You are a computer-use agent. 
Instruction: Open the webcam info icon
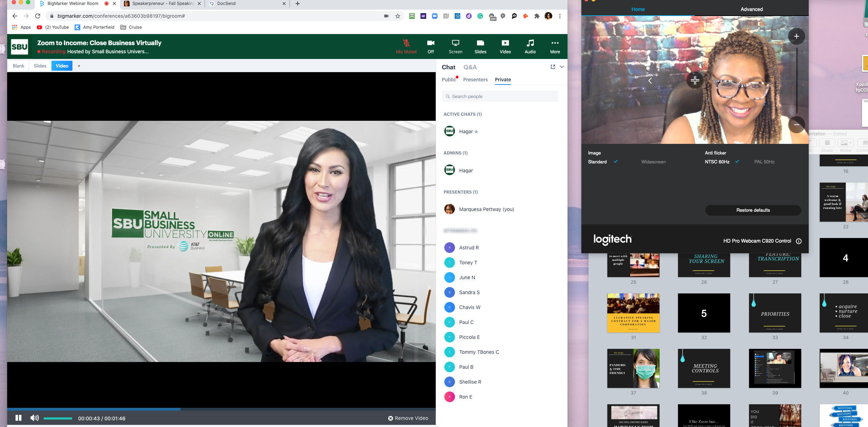[x=799, y=241]
